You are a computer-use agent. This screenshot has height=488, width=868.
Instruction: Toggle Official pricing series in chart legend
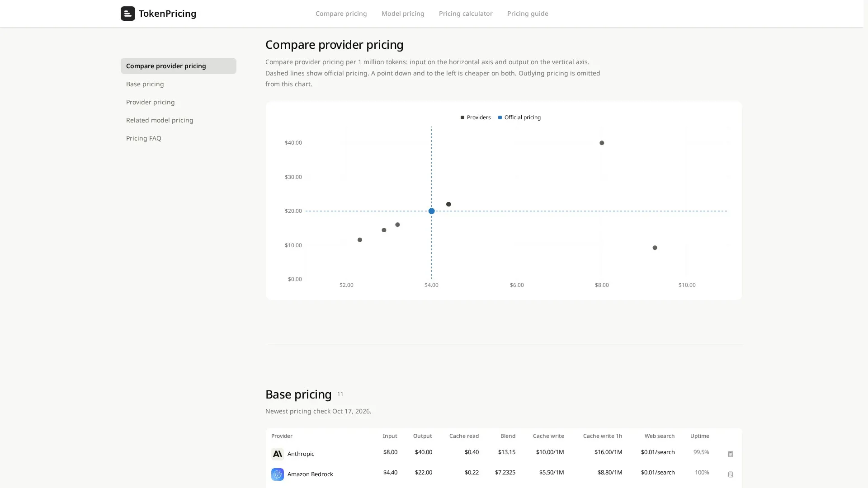[519, 117]
